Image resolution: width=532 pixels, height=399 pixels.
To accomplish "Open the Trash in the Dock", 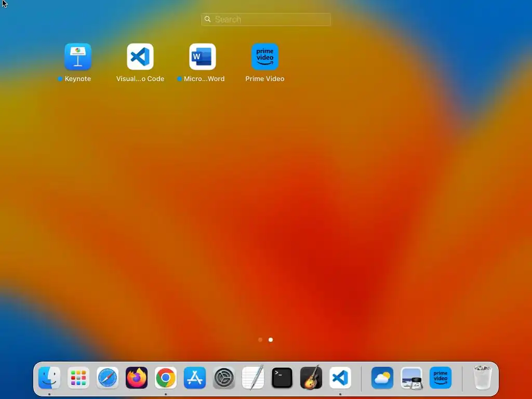I will (482, 378).
